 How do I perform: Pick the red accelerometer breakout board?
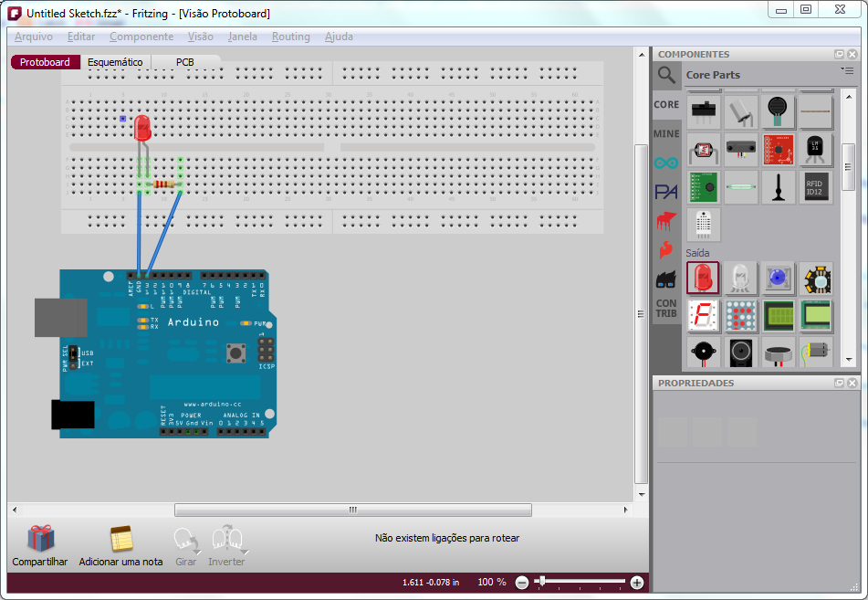click(x=778, y=150)
